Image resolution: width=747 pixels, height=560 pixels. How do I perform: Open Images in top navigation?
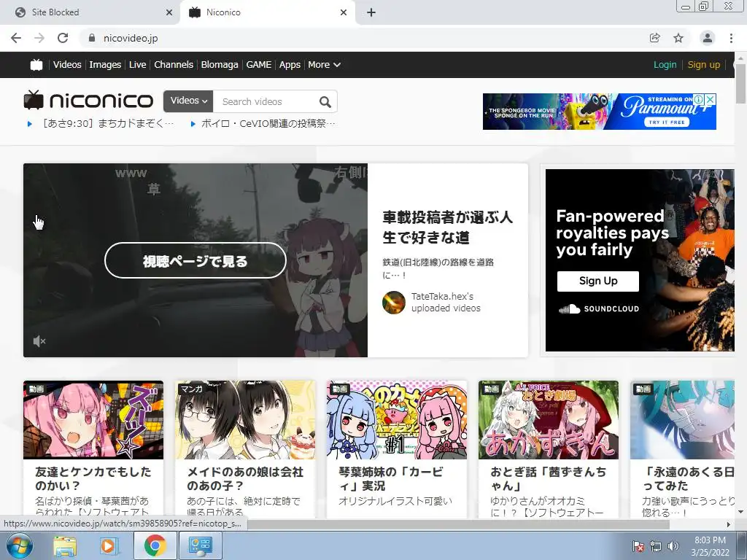click(x=105, y=65)
